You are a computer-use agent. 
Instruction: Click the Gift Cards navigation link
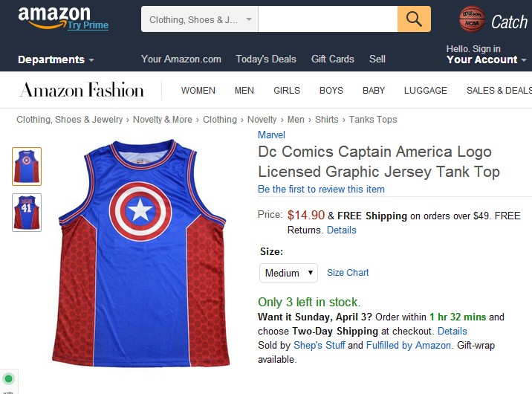point(333,59)
